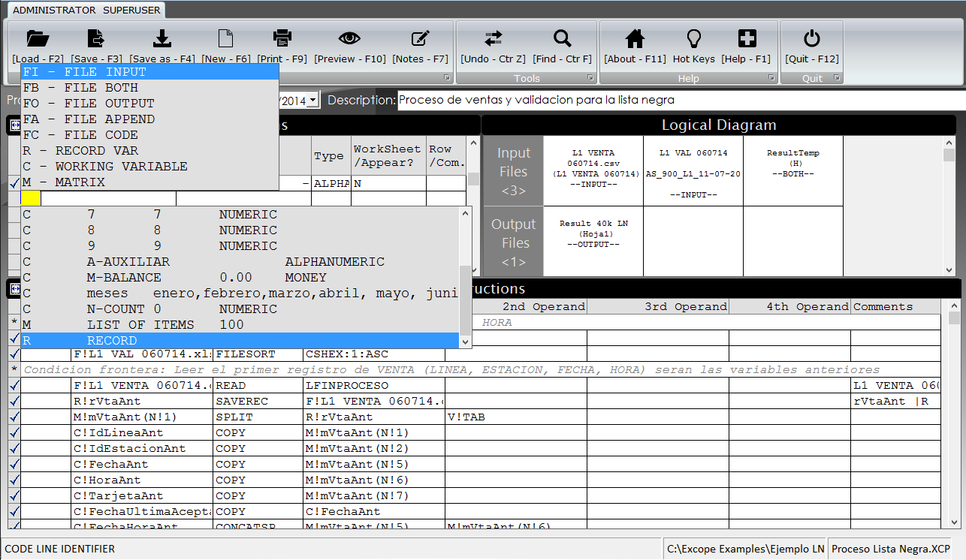The width and height of the screenshot is (966, 560).
Task: Toggle checkmark on the FILESORT row
Action: 14,354
